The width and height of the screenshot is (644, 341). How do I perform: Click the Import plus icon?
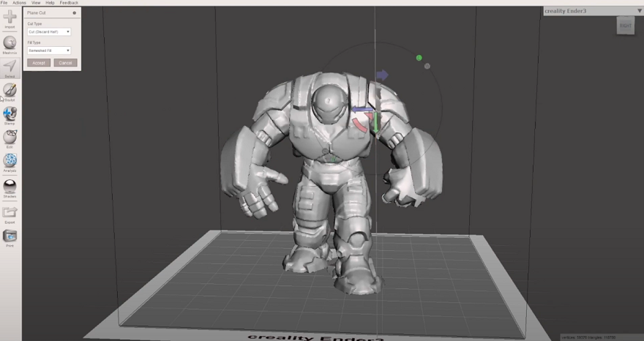click(10, 17)
